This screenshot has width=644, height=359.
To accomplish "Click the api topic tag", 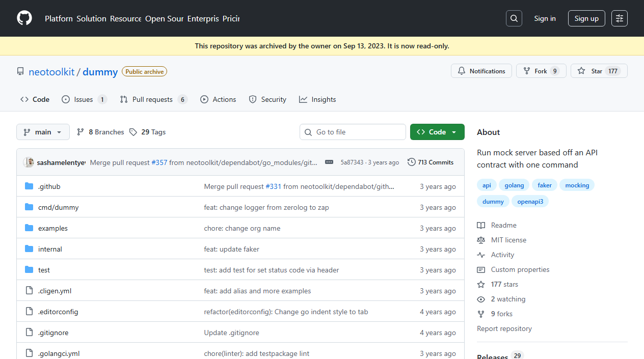I will (x=487, y=185).
